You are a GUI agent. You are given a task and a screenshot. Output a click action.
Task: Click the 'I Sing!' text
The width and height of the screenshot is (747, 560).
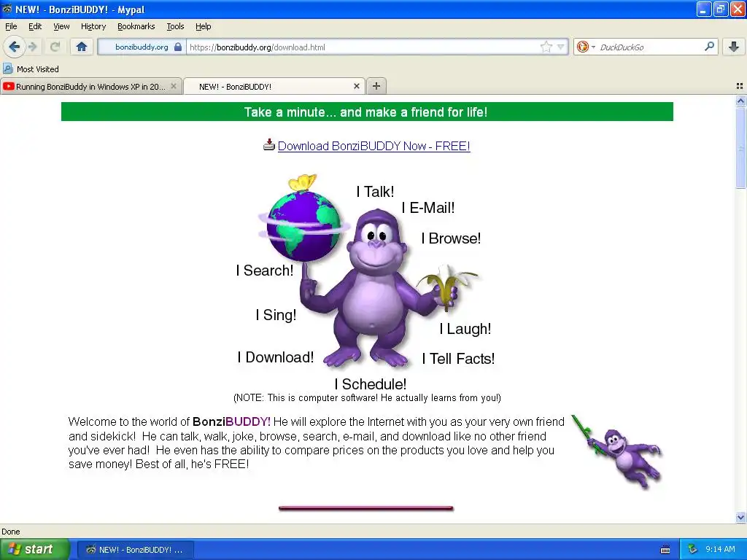(x=276, y=315)
